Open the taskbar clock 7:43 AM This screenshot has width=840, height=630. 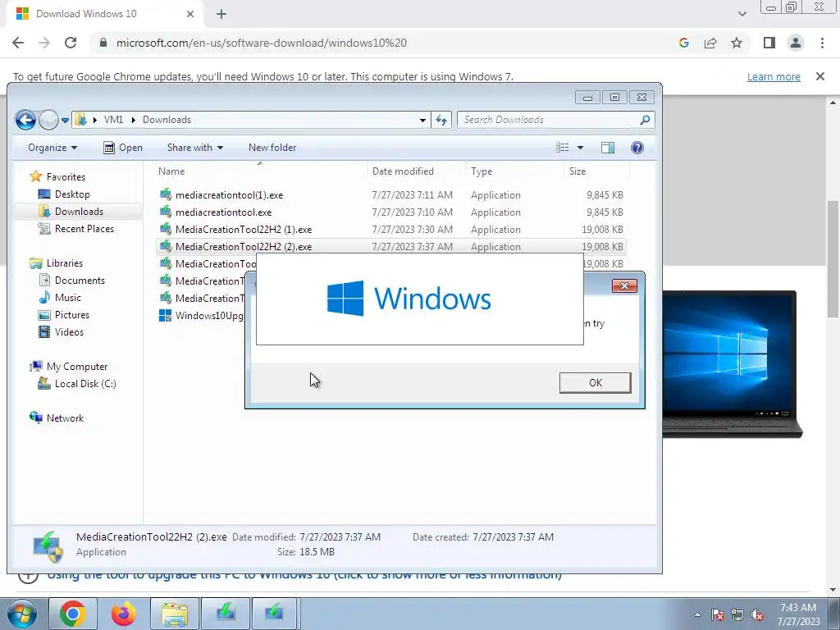point(798,614)
